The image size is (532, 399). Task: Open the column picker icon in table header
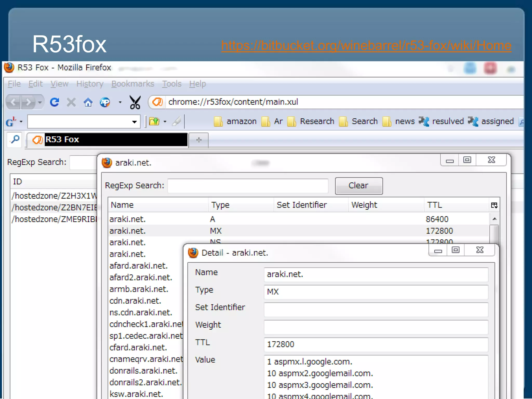494,205
